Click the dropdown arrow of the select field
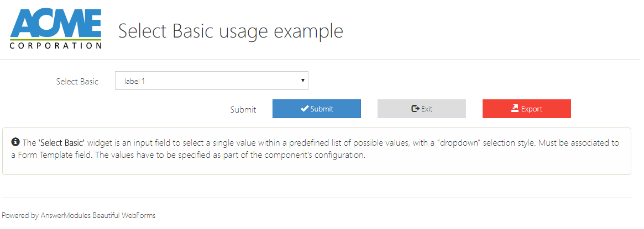 (303, 81)
